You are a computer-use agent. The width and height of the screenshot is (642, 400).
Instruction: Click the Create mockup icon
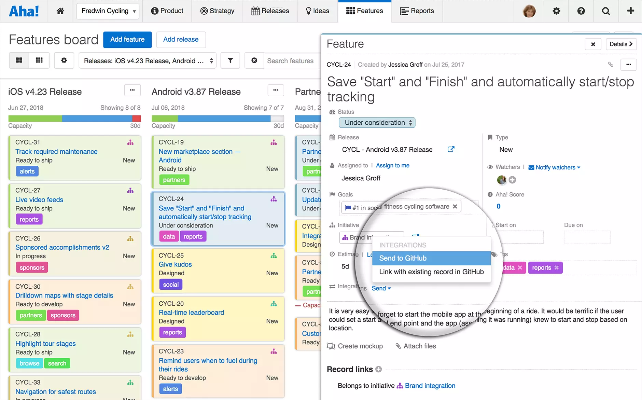332,345
